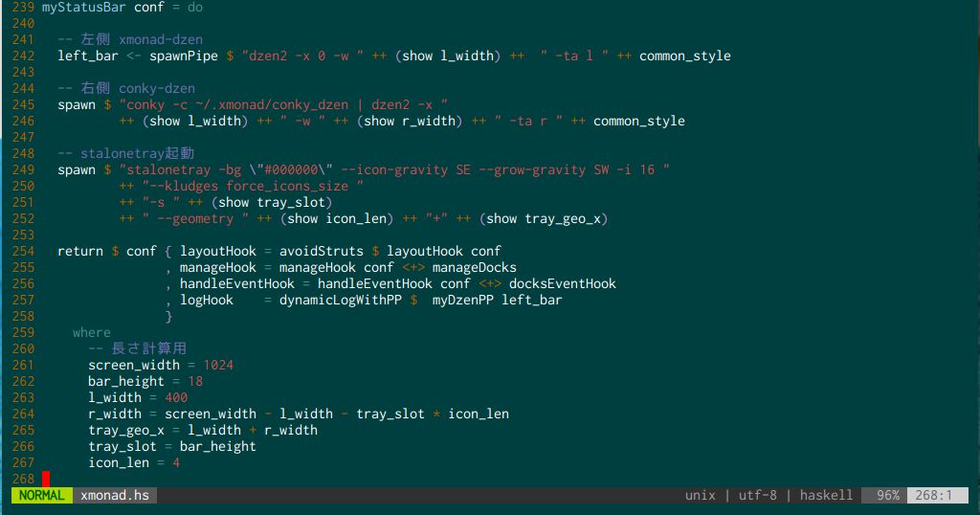Image resolution: width=980 pixels, height=515 pixels.
Task: Click the 'return' keyword on line 254
Action: 80,251
